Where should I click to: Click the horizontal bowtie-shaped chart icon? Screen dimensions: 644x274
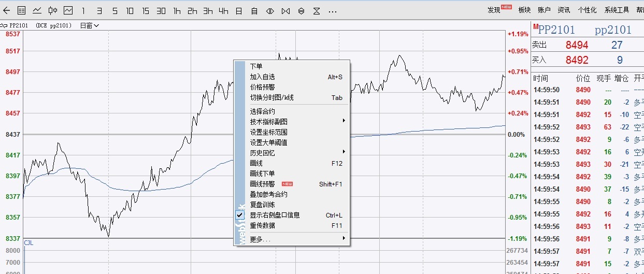click(x=270, y=10)
